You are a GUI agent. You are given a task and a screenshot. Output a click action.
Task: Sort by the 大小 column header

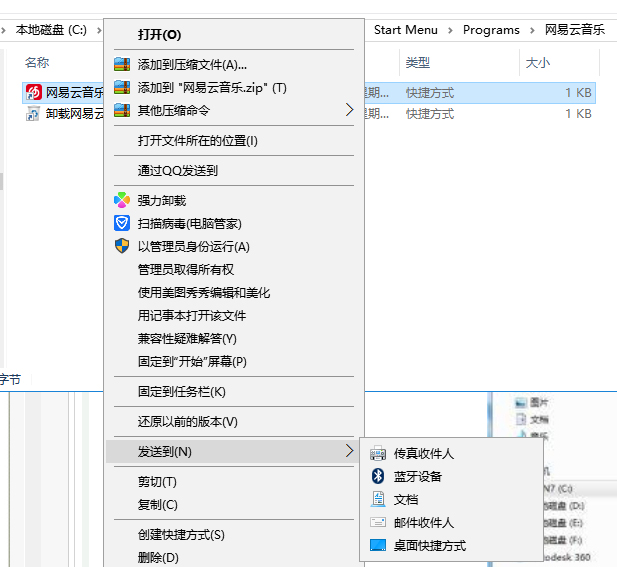click(x=538, y=63)
